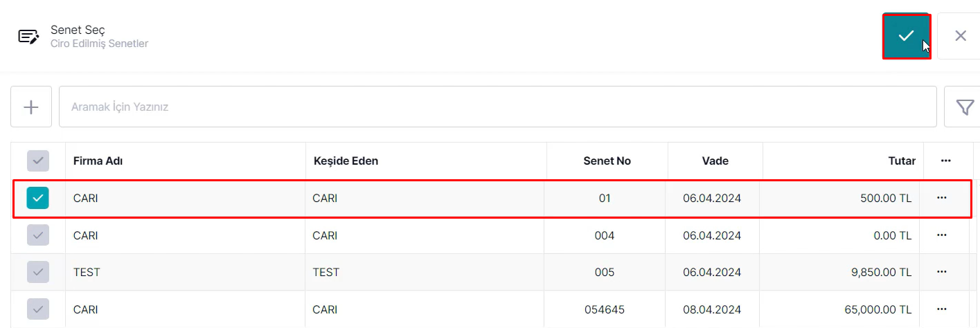Close the Senet Seç dialog
980x328 pixels.
960,36
